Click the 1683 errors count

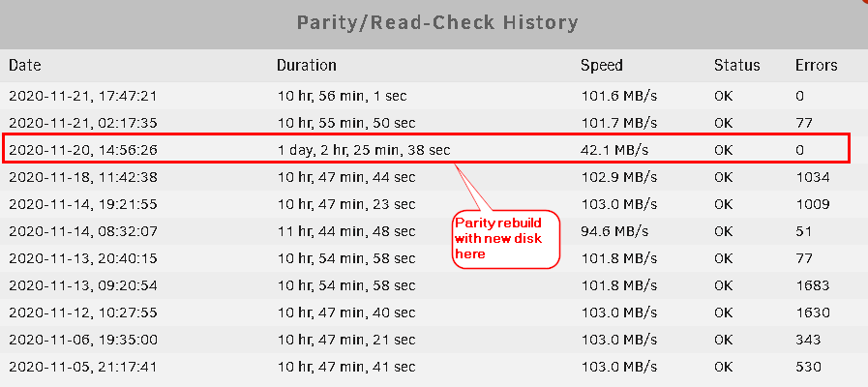click(x=813, y=285)
